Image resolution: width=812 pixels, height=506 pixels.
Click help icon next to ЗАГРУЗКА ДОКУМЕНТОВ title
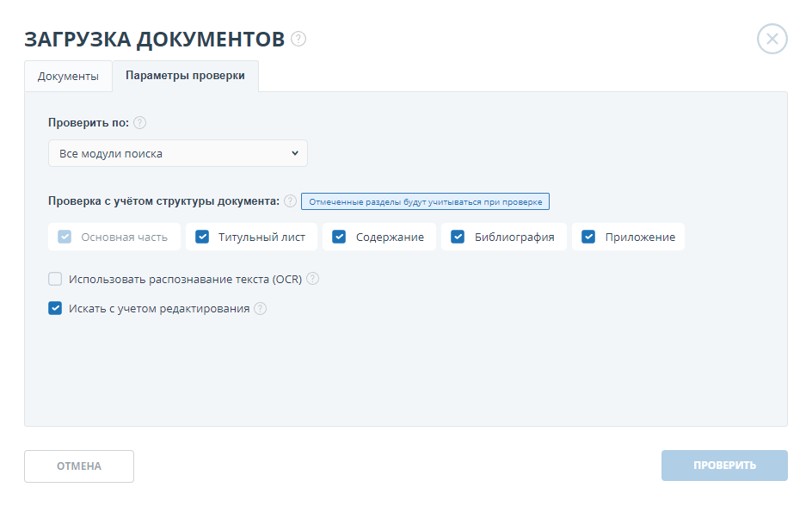pyautogui.click(x=298, y=39)
